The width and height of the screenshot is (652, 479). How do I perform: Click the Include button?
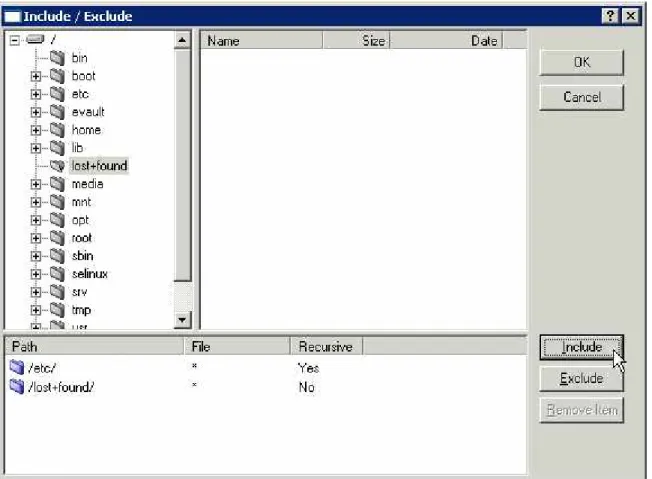point(582,347)
